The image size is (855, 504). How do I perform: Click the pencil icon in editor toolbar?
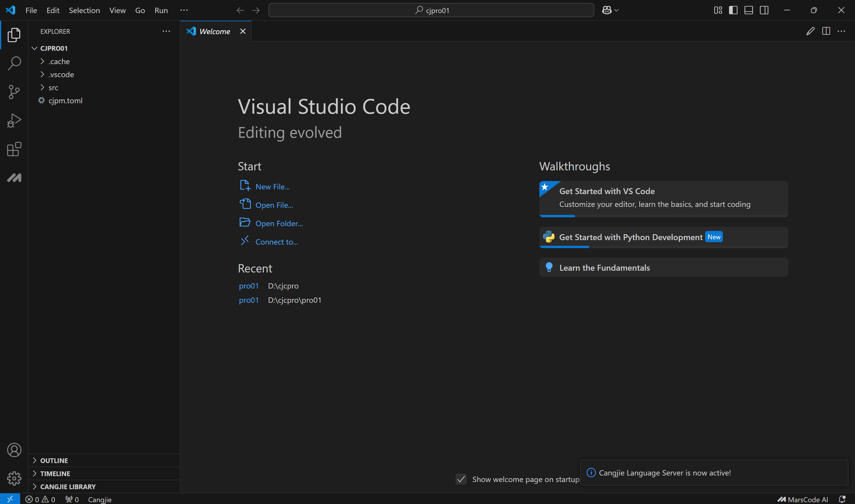pyautogui.click(x=810, y=31)
